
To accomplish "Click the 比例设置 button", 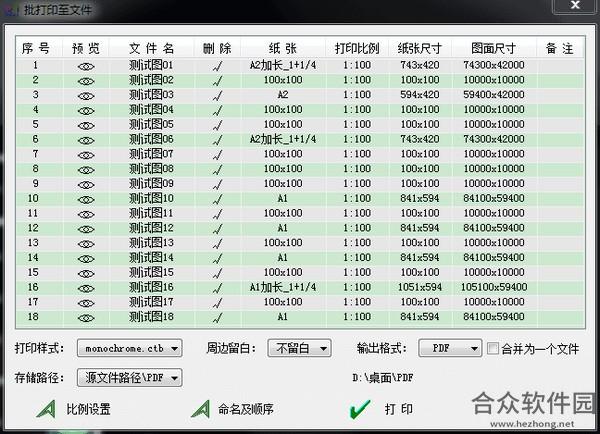I will [74, 409].
